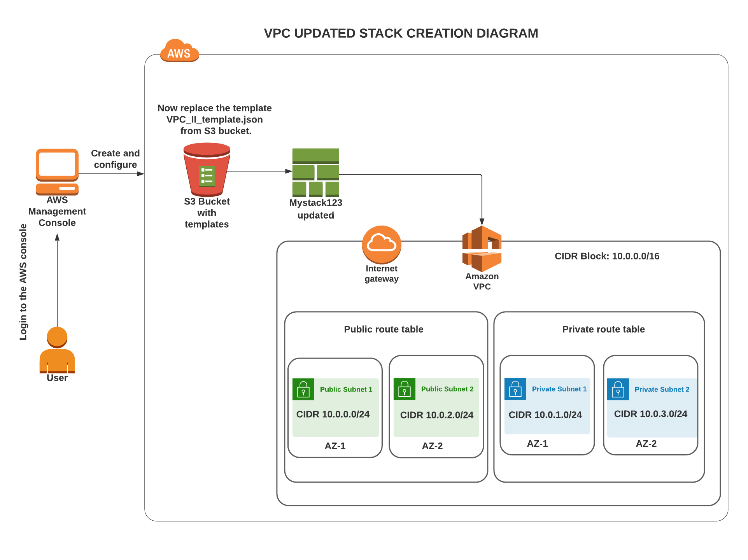Viewport: 748px width, 560px height.
Task: Select the red S3 Bucket icon
Action: point(207,170)
